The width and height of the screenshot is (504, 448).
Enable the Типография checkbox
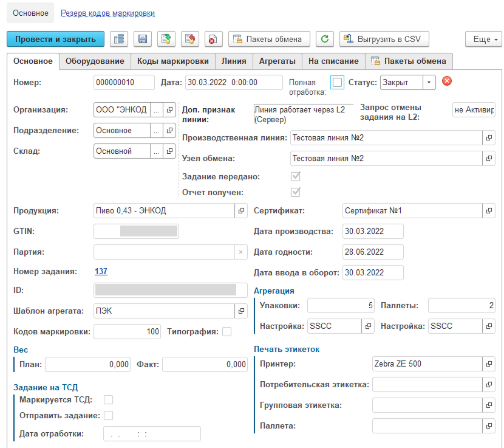pos(227,331)
